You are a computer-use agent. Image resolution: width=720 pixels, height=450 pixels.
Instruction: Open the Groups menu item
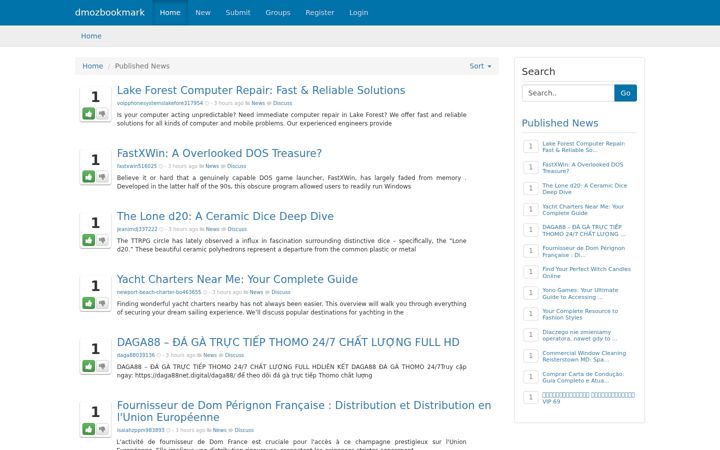coord(278,12)
